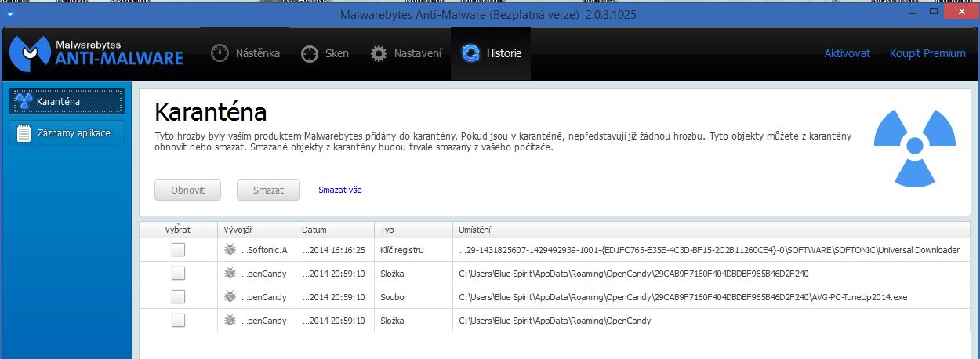Sort by the Vývojář column header

(256, 230)
